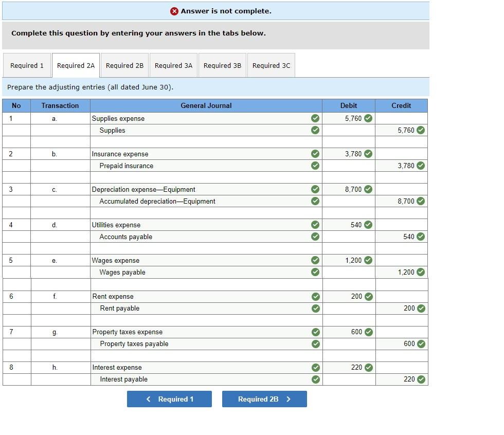This screenshot has height=435, width=504.
Task: Click the green check next to Depreciation expense—Equipment
Action: [x=315, y=189]
